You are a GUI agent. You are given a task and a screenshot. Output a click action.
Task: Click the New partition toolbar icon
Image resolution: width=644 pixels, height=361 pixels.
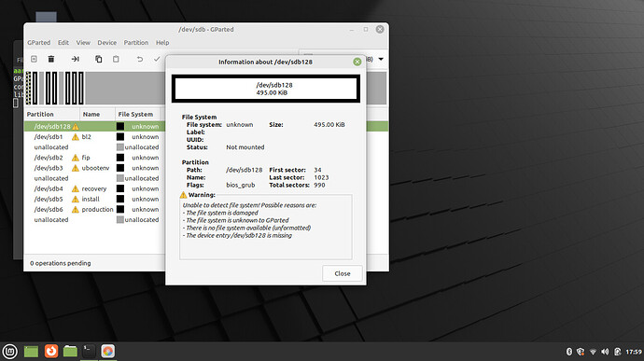point(35,59)
